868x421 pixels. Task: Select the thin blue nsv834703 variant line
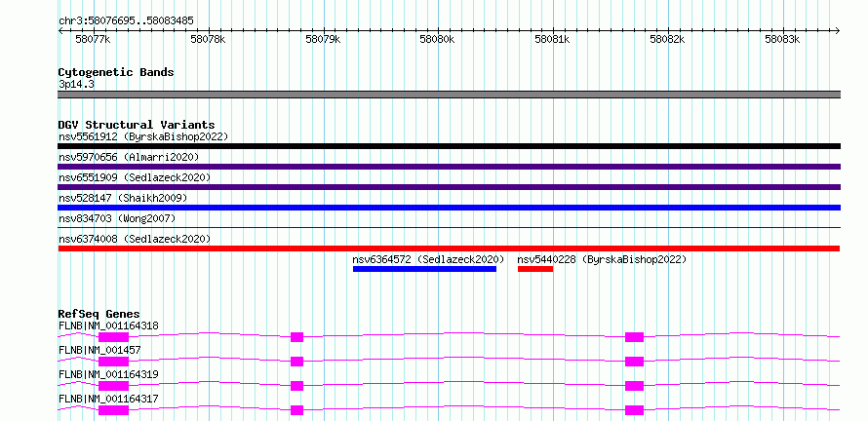pos(449,227)
